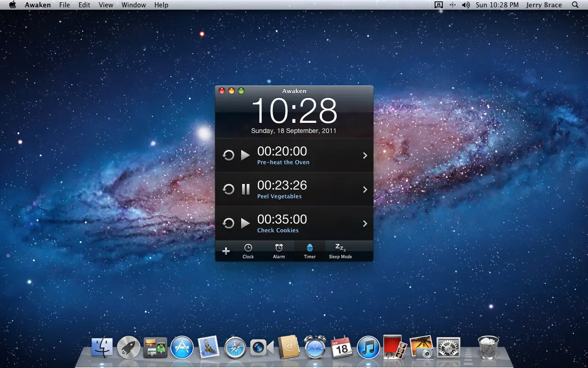Screen dimensions: 588x368
Task: Open the File menu
Action: click(64, 5)
